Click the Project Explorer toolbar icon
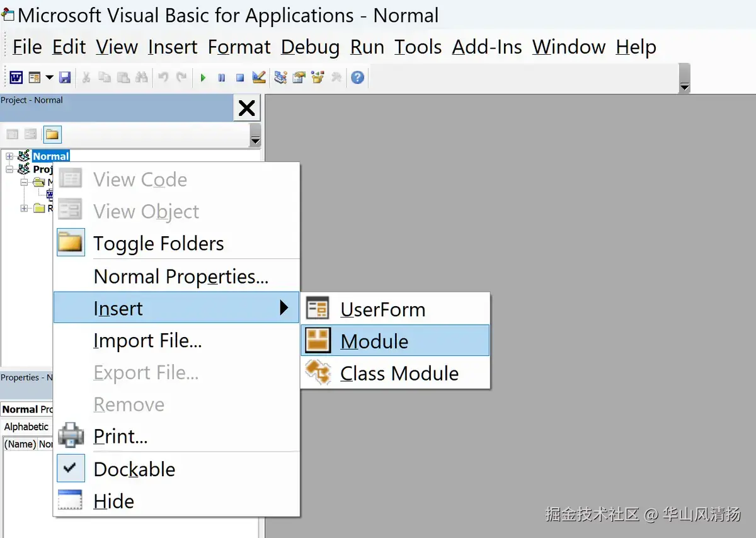The image size is (756, 538). point(280,77)
